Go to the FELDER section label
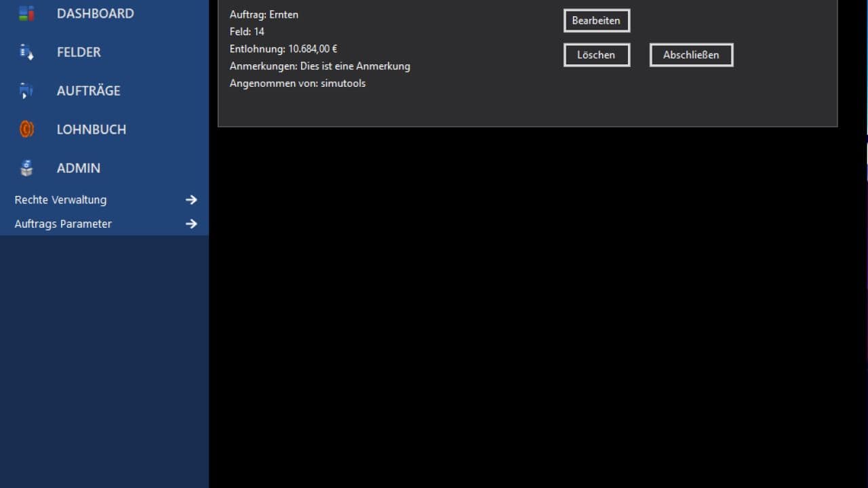The width and height of the screenshot is (868, 488). pyautogui.click(x=79, y=52)
